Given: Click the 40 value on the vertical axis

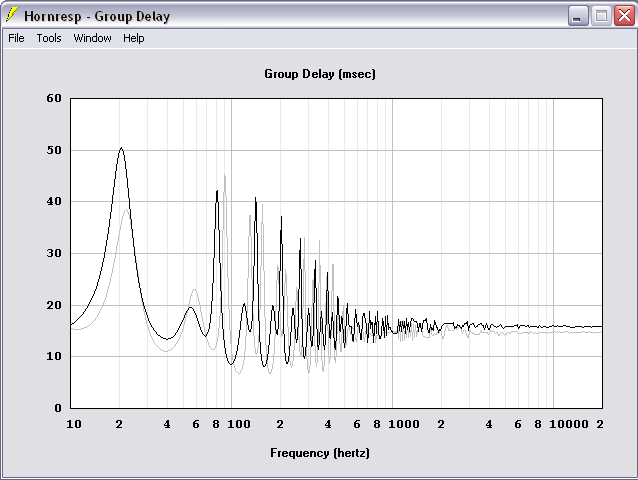Looking at the screenshot, I should click(54, 201).
